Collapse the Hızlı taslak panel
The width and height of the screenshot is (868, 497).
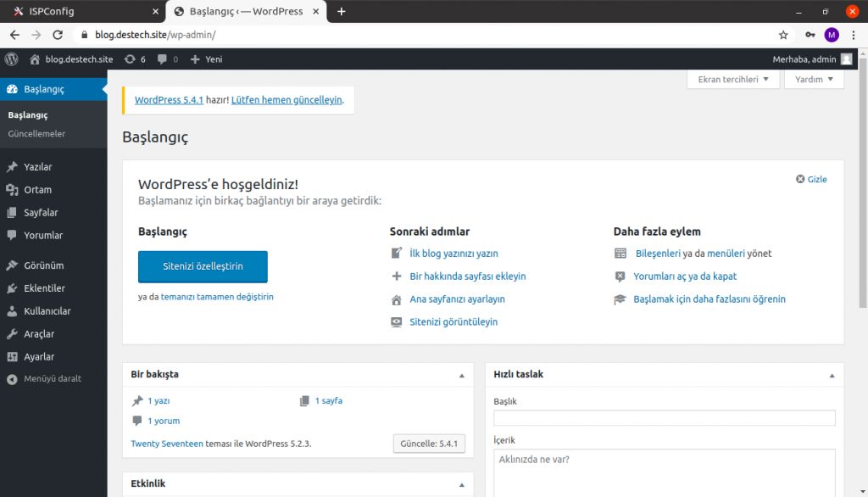tap(832, 375)
